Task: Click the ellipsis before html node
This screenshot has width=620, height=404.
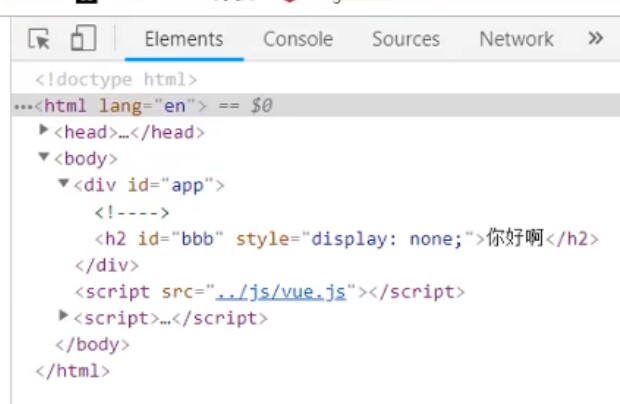Action: 23,106
